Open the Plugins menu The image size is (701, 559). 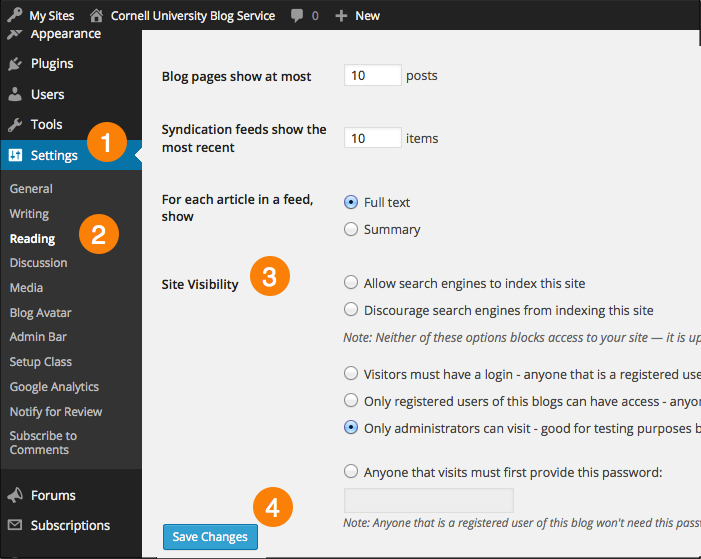point(52,64)
